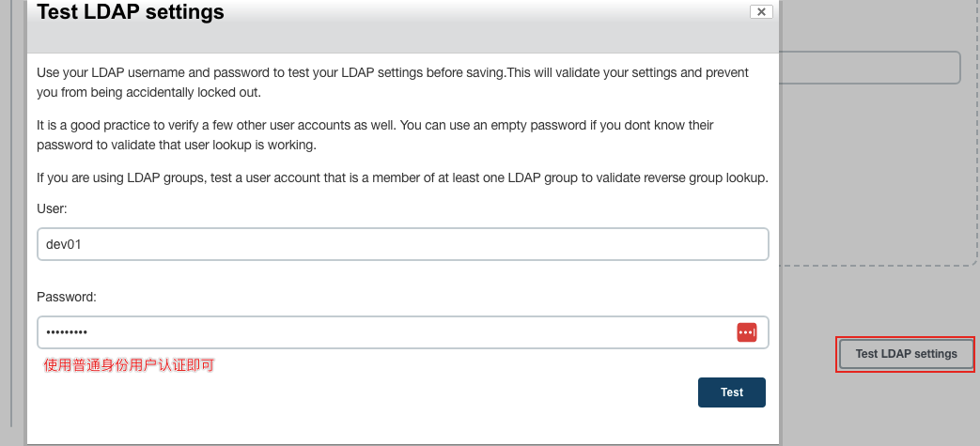Click the Password: label
Viewport: 980px width, 446px height.
[67, 298]
